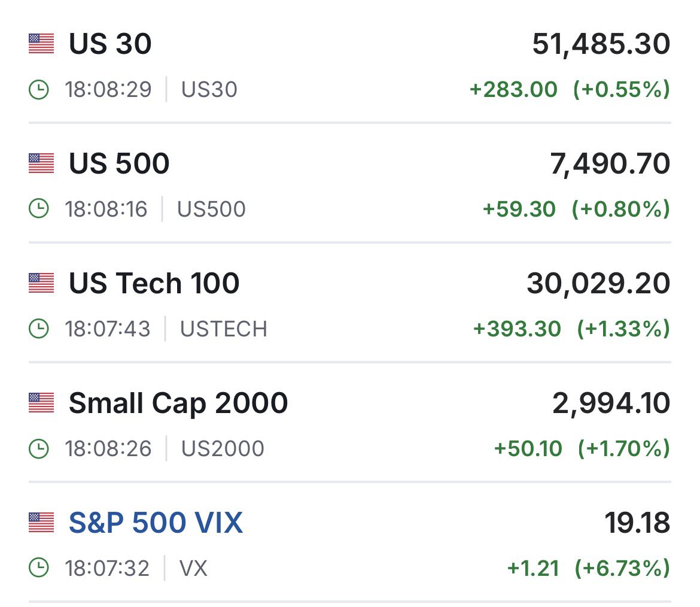Select the US 500 index title

point(119,163)
